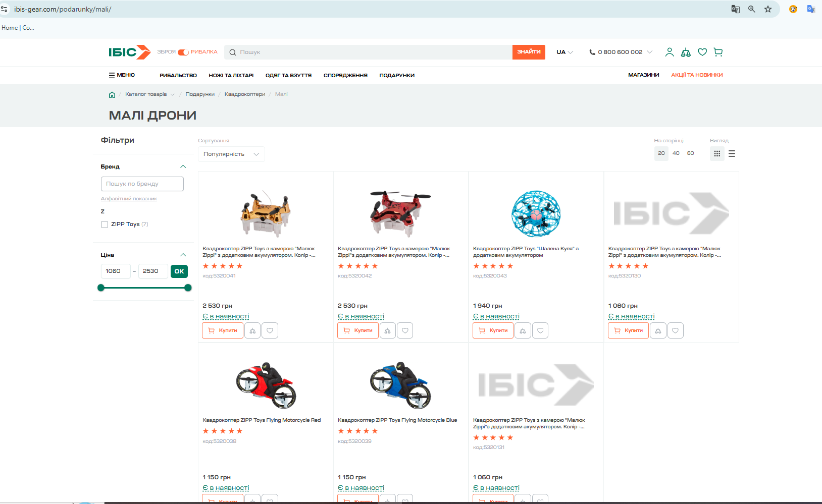Check the ZIPP Toys brand checkbox
The image size is (822, 504).
(x=105, y=225)
